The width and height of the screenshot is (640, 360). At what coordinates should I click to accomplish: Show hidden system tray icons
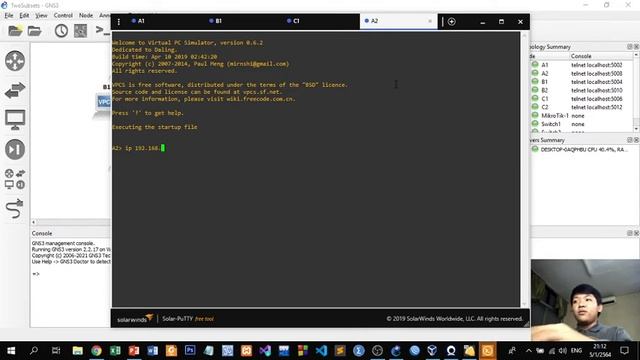(529, 351)
